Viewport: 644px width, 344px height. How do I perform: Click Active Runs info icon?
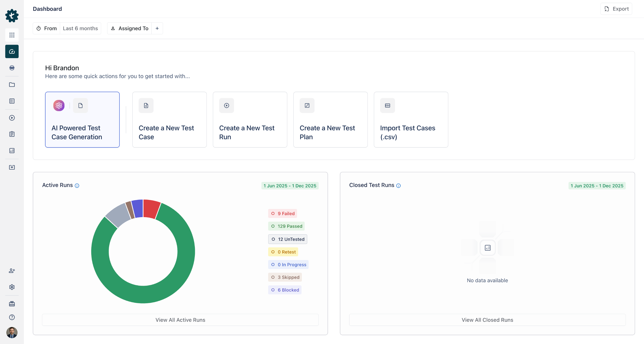click(x=77, y=186)
